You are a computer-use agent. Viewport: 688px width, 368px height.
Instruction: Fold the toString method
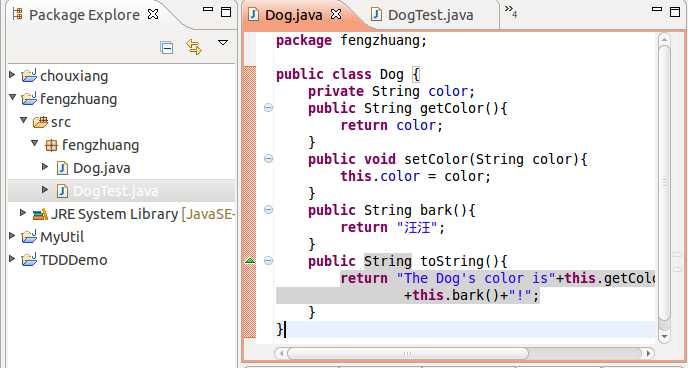pos(269,261)
